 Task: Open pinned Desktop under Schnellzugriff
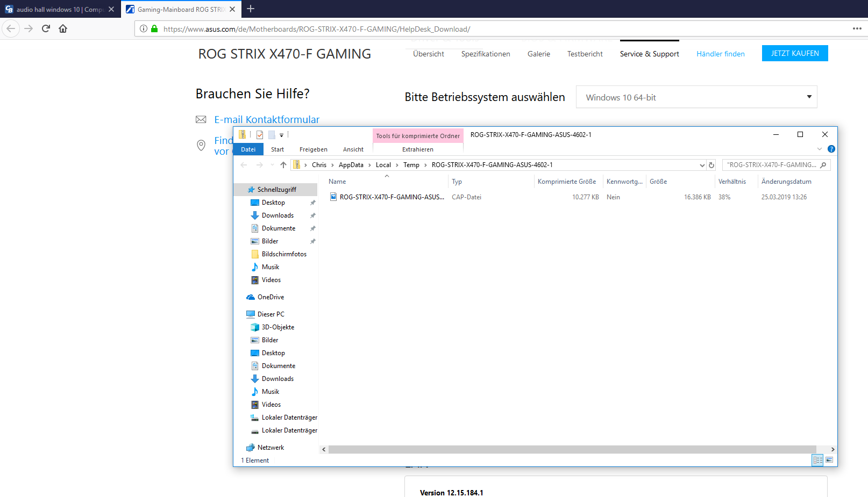[x=273, y=203]
